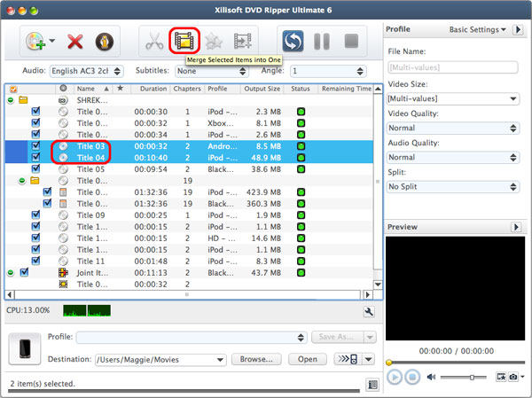Screen dimensions: 532x398
Task: Open the bottom Profile dropdown
Action: 192,337
